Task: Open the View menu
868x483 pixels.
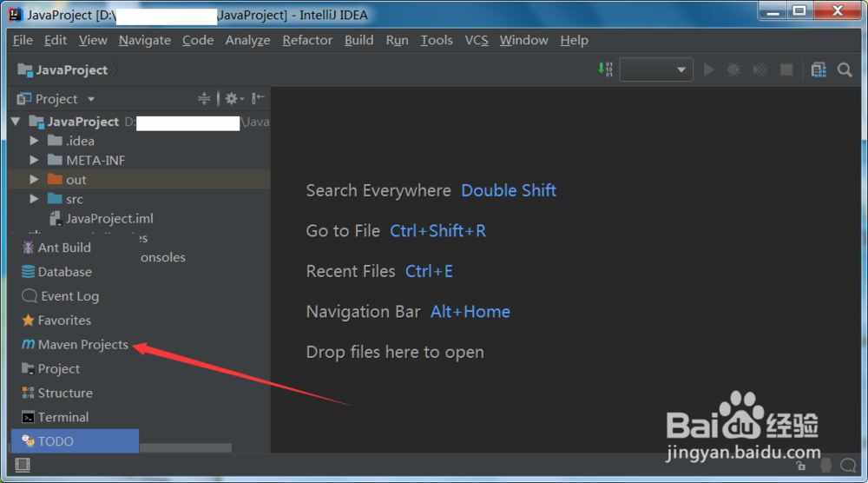Action: (93, 41)
